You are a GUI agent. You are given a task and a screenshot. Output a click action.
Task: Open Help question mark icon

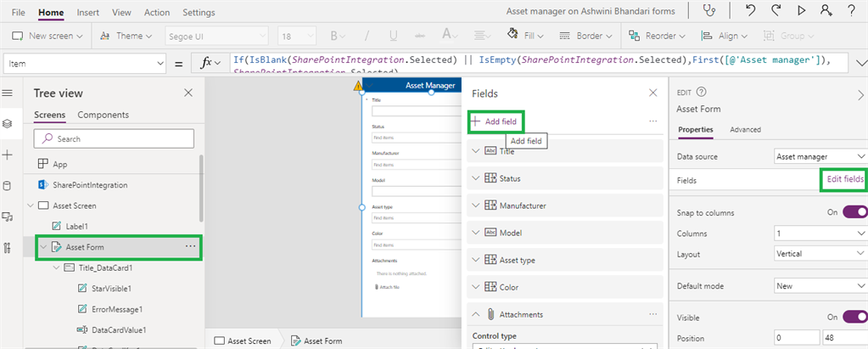coord(851,10)
